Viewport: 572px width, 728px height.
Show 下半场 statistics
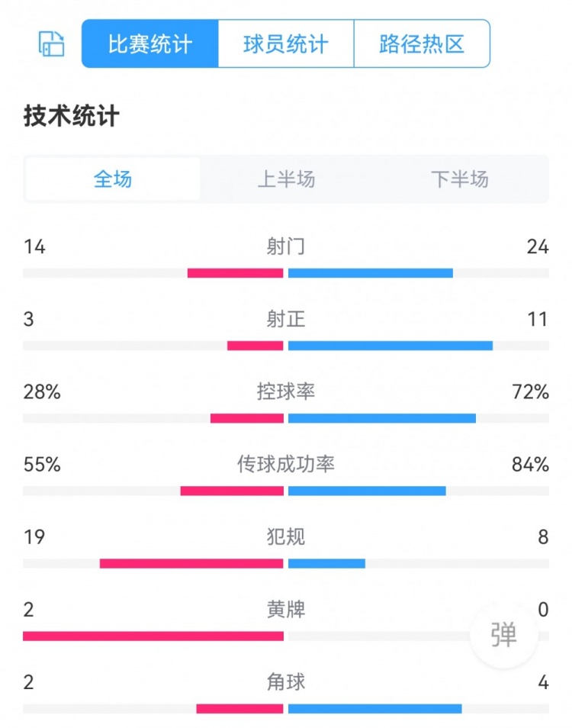tap(459, 179)
